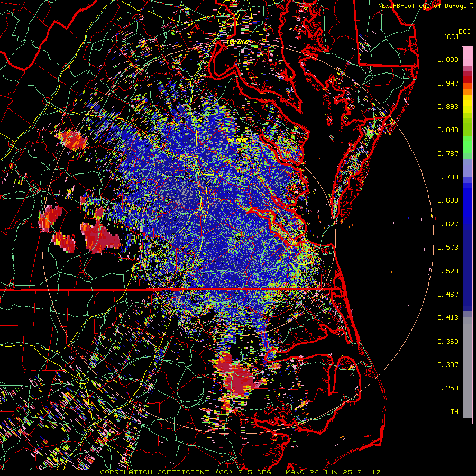The image size is (476, 476).
Task: Click the 0.733 scale value
Action: (x=448, y=177)
